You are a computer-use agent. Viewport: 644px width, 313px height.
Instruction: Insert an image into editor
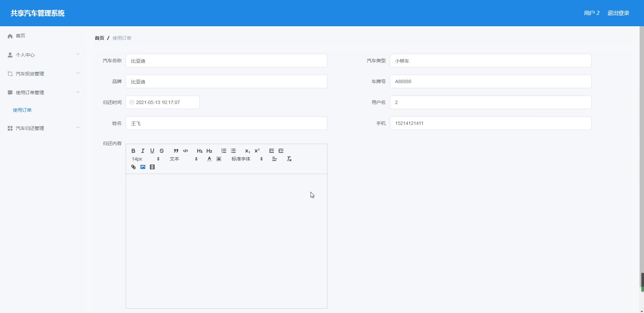(143, 167)
